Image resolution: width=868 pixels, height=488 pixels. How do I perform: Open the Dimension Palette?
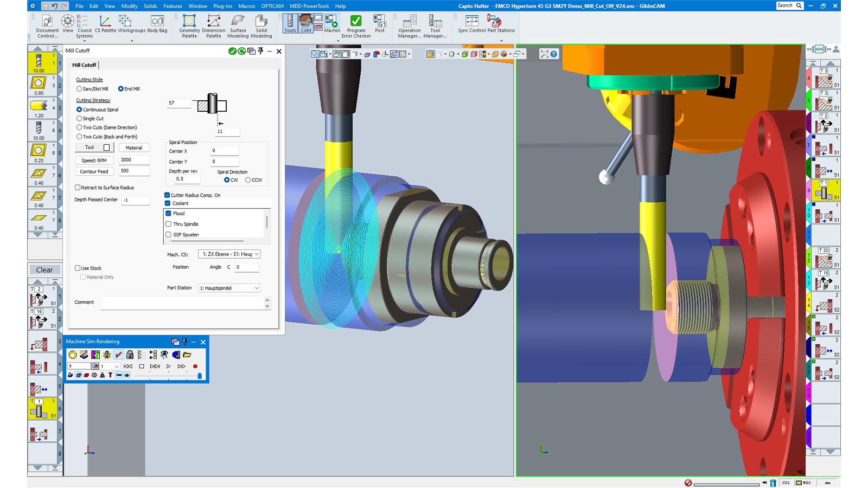click(214, 27)
